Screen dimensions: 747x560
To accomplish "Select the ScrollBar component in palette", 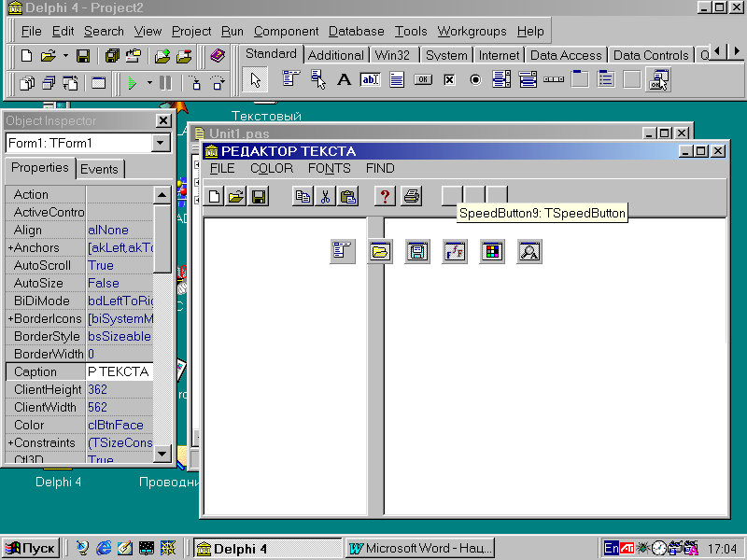I will (x=554, y=79).
